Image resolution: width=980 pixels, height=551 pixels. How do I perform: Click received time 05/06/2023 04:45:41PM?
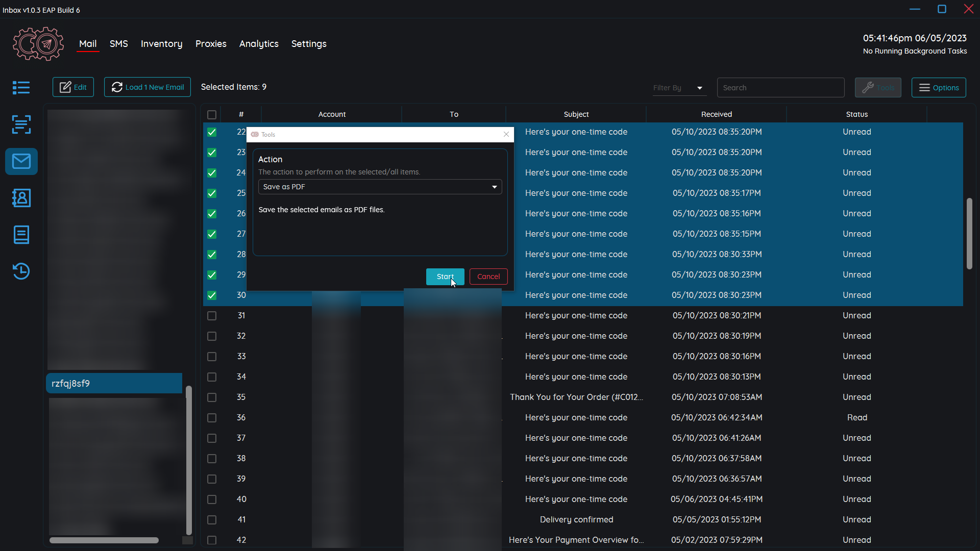pos(717,499)
